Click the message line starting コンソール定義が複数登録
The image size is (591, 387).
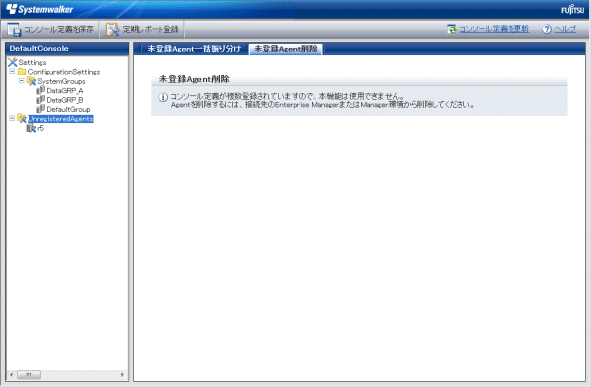pyautogui.click(x=287, y=96)
